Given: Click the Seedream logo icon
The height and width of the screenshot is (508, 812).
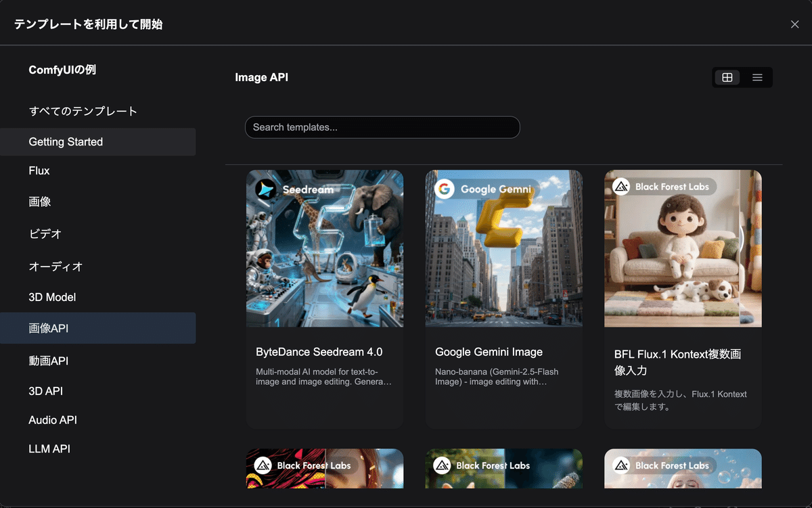Looking at the screenshot, I should pyautogui.click(x=265, y=189).
